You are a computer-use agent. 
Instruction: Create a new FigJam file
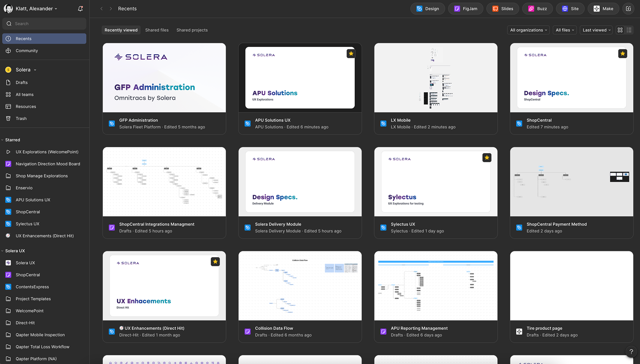[466, 9]
